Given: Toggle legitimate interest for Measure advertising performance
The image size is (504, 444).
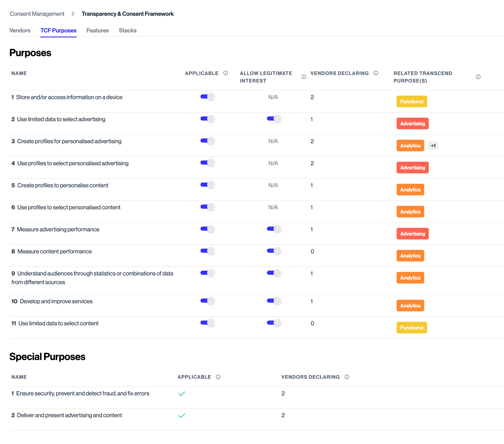Looking at the screenshot, I should 274,229.
